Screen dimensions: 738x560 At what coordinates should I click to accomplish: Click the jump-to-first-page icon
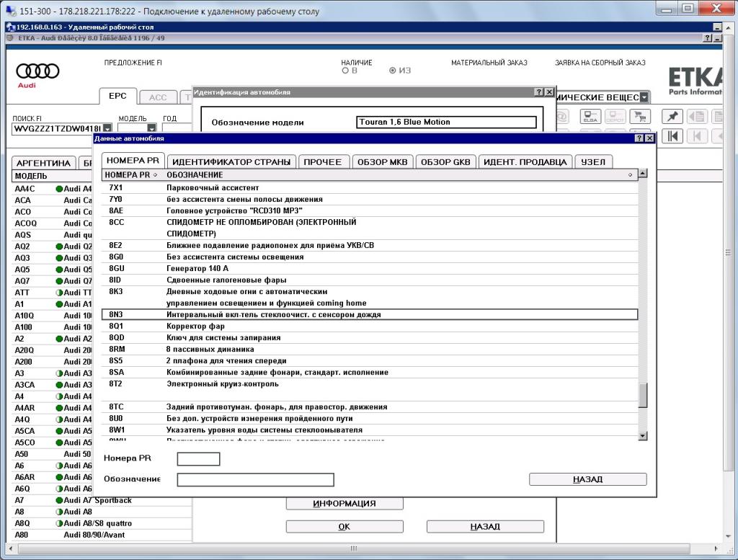pyautogui.click(x=672, y=136)
